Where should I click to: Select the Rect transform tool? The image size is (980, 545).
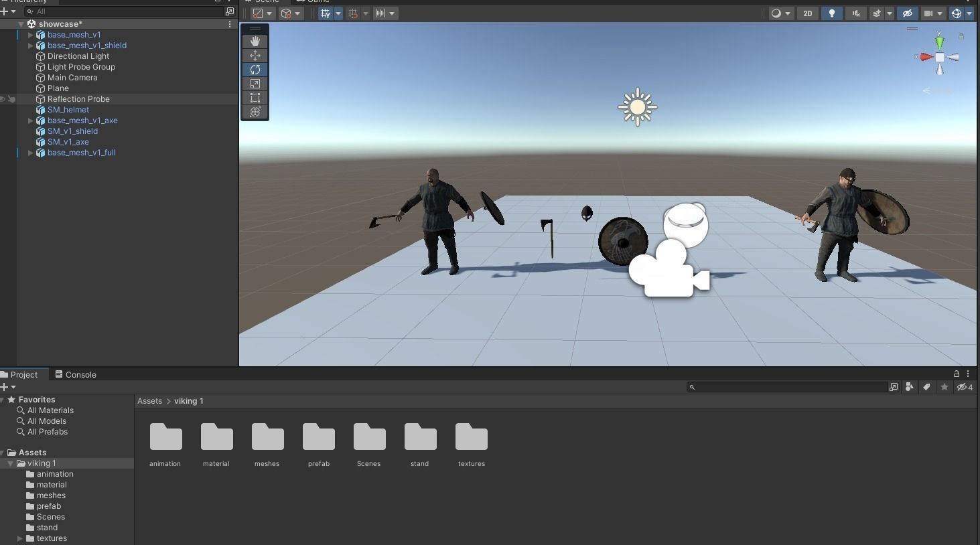(255, 98)
